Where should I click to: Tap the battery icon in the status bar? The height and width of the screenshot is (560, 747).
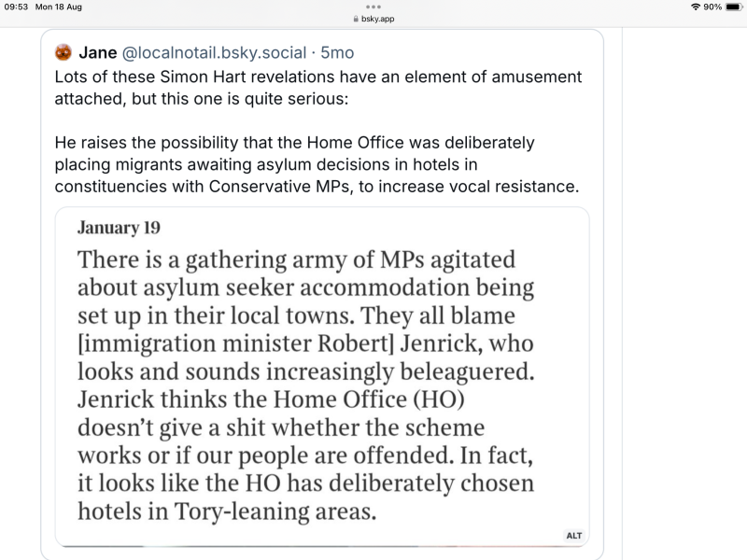pos(736,7)
